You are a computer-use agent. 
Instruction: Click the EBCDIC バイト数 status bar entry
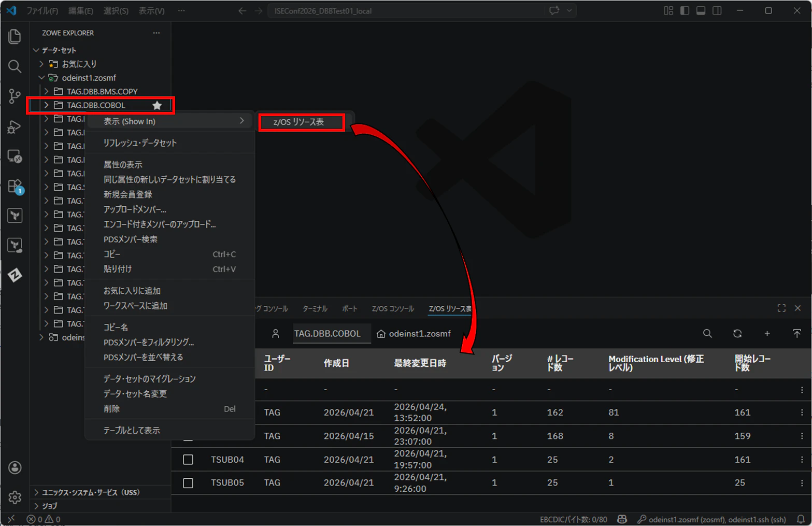coord(573,519)
